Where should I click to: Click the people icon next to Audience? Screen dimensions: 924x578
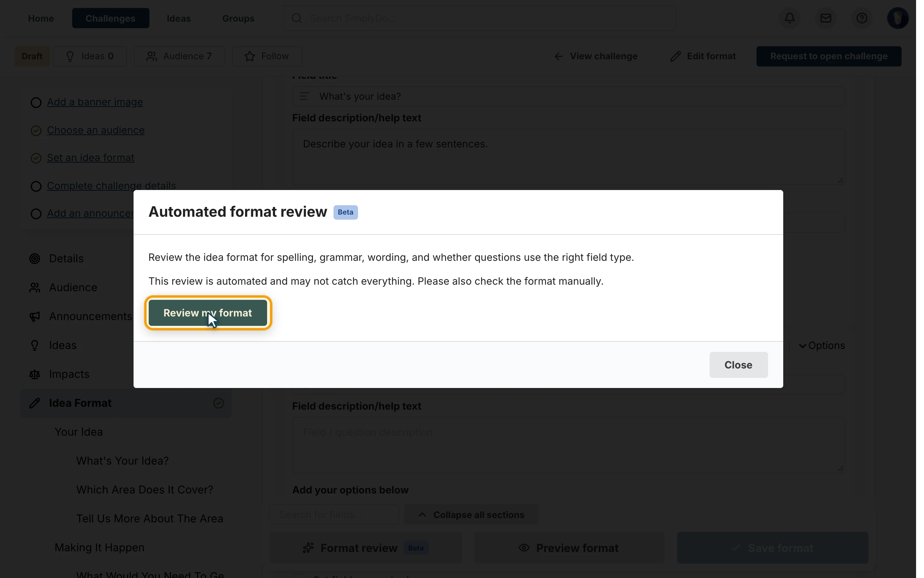point(34,288)
